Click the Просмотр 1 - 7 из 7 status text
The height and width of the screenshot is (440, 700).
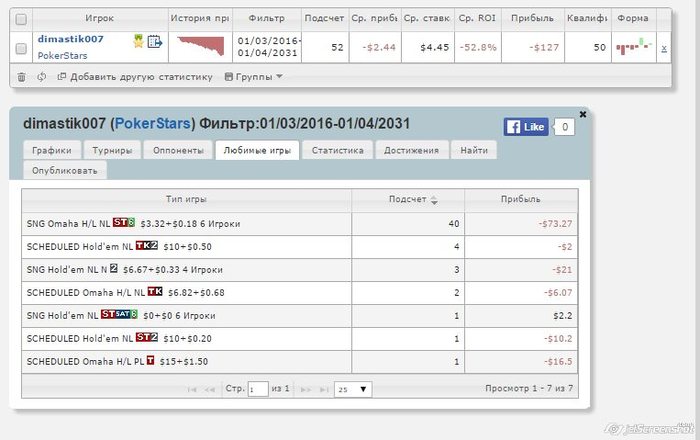point(529,388)
